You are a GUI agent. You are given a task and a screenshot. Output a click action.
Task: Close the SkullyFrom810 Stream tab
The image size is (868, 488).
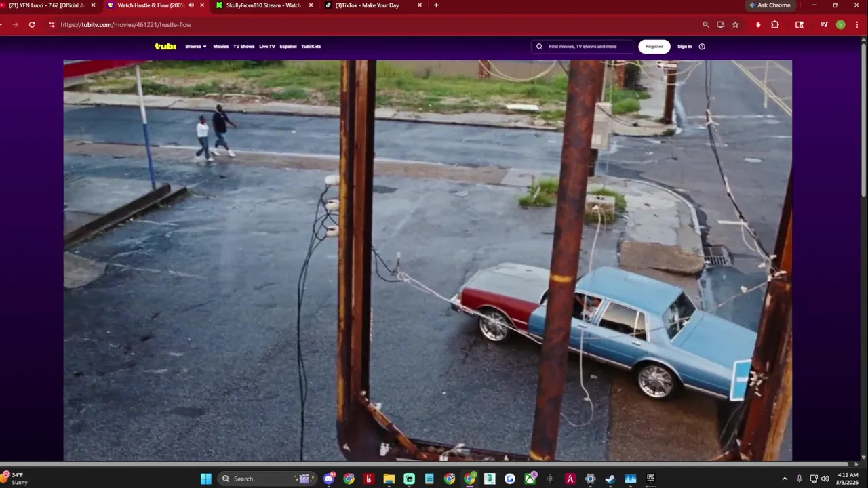(x=311, y=5)
